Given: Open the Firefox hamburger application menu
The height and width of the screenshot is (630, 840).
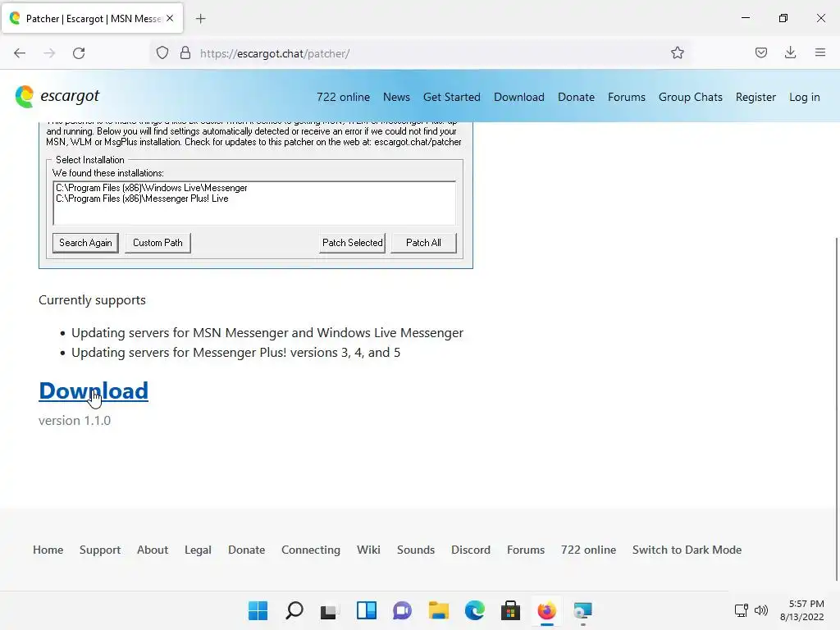Looking at the screenshot, I should (820, 52).
